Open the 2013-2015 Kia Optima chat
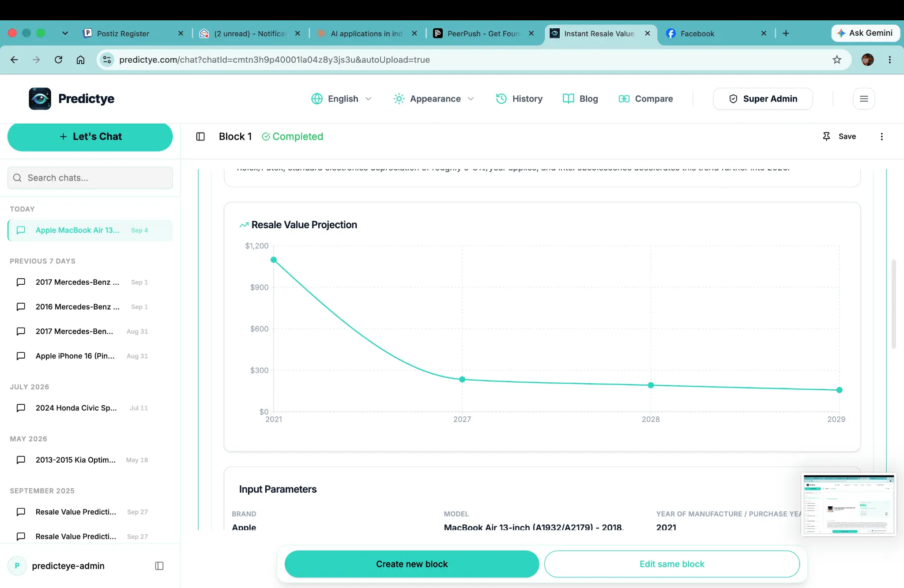This screenshot has width=904, height=588. 90,460
